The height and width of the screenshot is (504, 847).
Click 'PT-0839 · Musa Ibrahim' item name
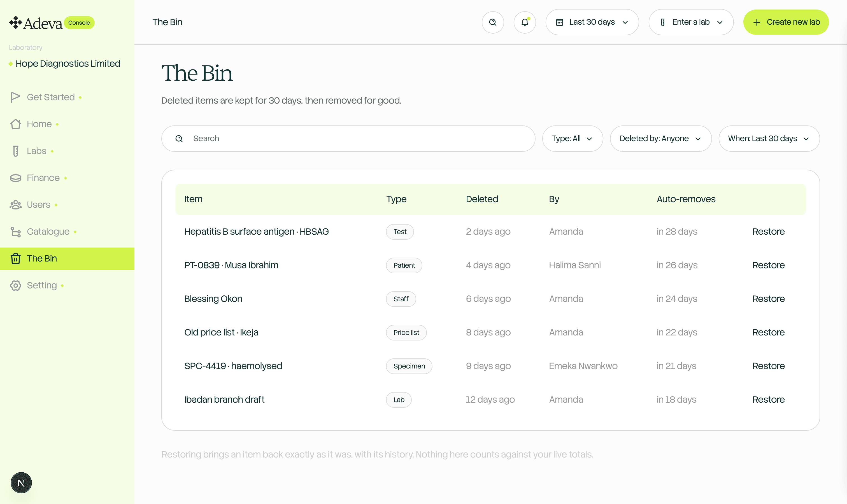point(231,265)
